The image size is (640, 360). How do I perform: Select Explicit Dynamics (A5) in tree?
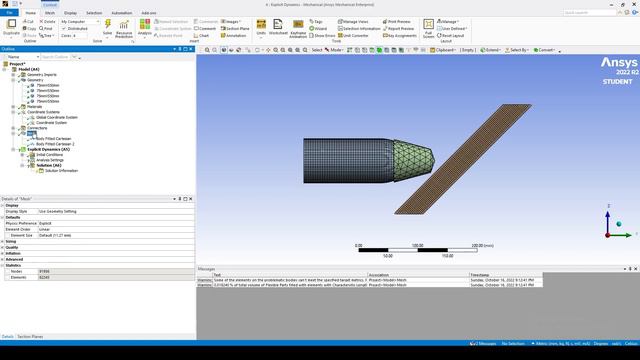[49, 149]
